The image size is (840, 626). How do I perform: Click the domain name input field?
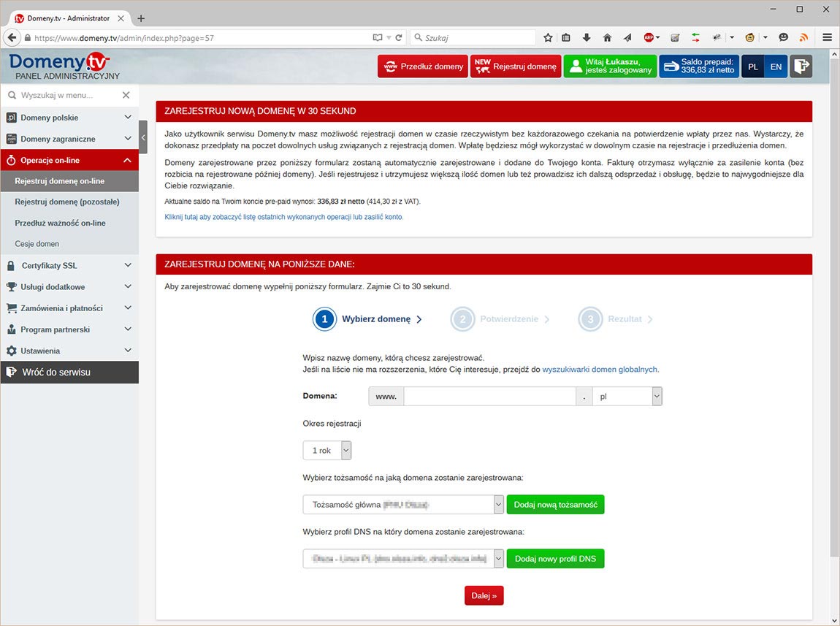(489, 396)
